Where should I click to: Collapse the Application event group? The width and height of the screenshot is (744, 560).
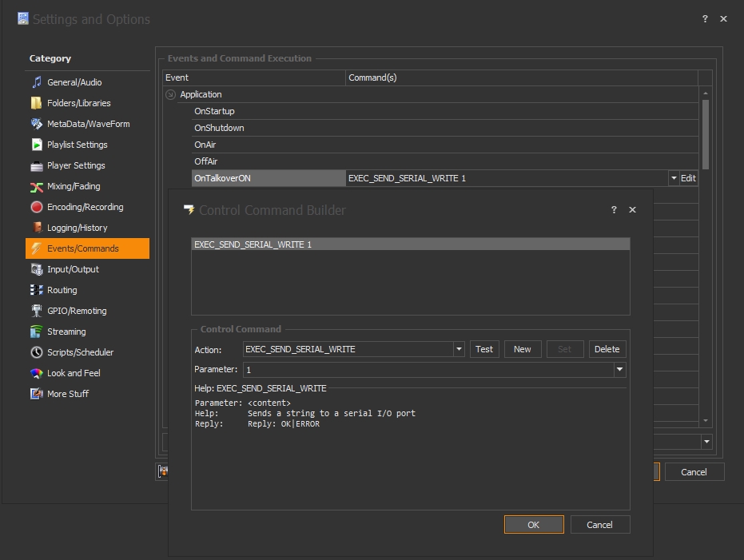pyautogui.click(x=170, y=94)
